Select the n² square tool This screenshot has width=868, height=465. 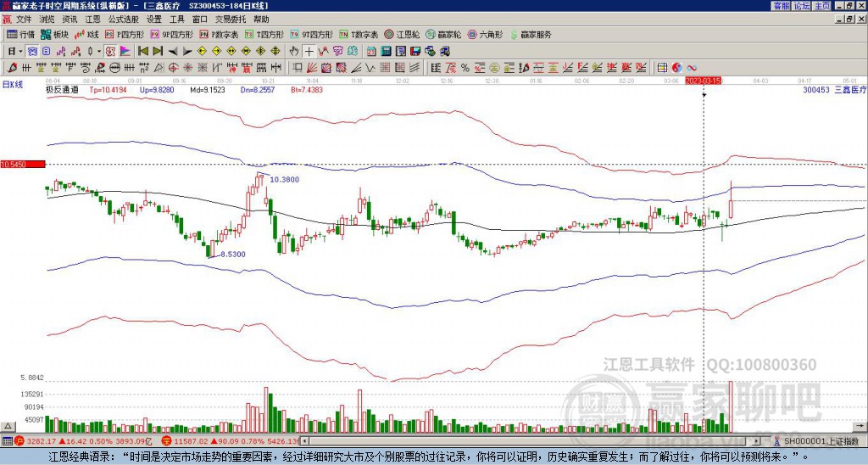pyautogui.click(x=144, y=68)
